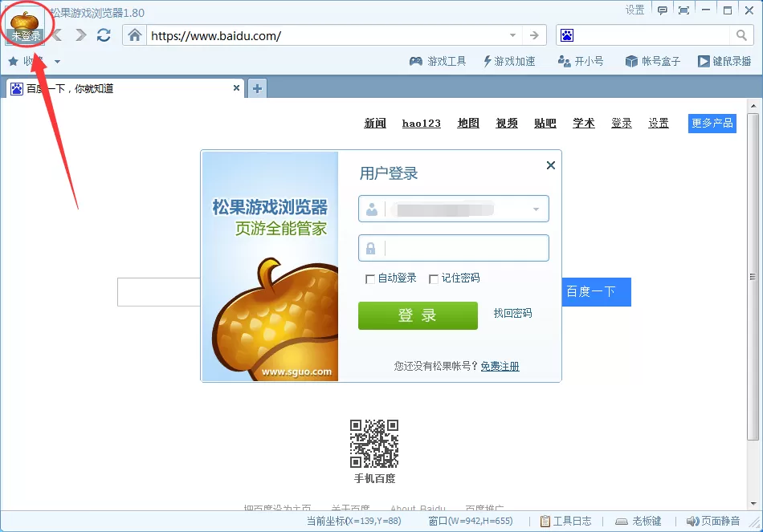
Task: Toggle 页面静音 page mute
Action: coord(713,522)
